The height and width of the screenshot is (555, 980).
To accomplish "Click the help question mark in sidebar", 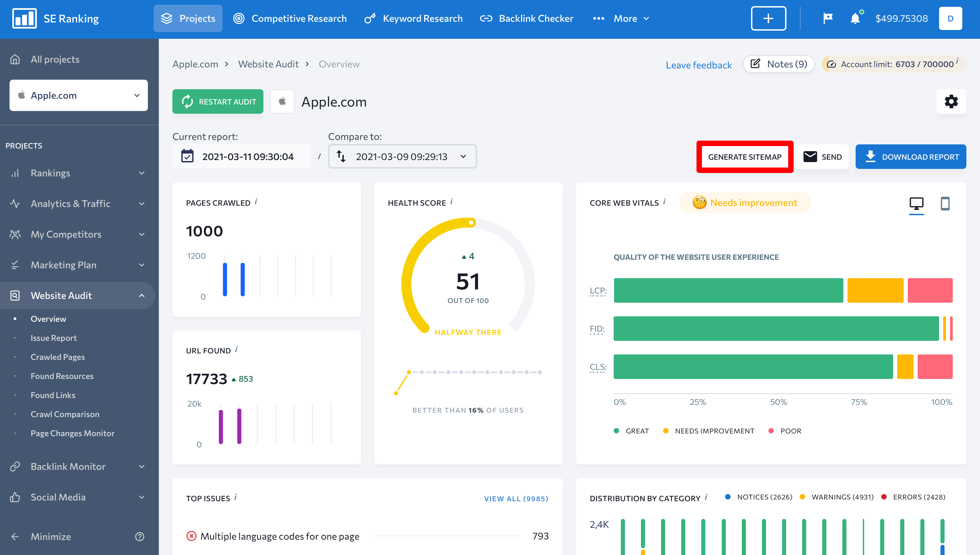I will pos(140,536).
